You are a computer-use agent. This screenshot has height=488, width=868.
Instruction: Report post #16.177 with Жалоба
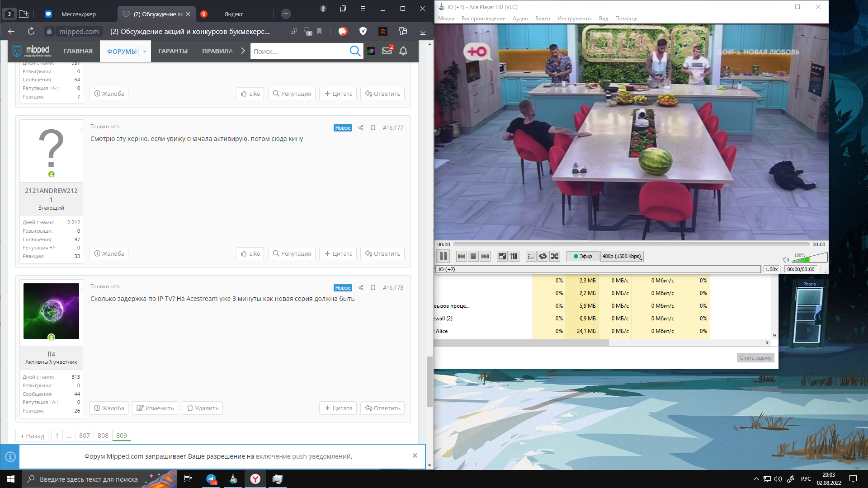click(x=108, y=253)
